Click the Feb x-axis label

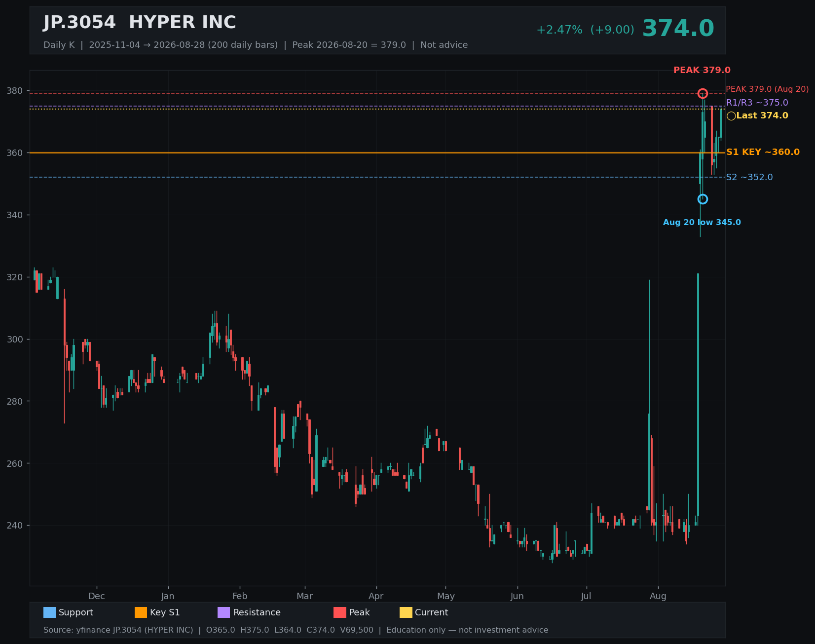pyautogui.click(x=240, y=596)
